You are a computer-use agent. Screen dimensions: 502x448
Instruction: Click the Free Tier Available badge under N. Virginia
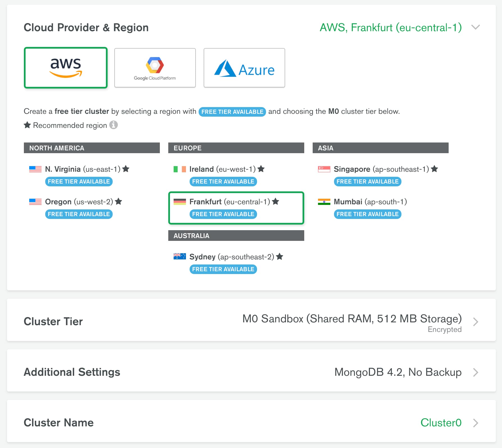79,182
